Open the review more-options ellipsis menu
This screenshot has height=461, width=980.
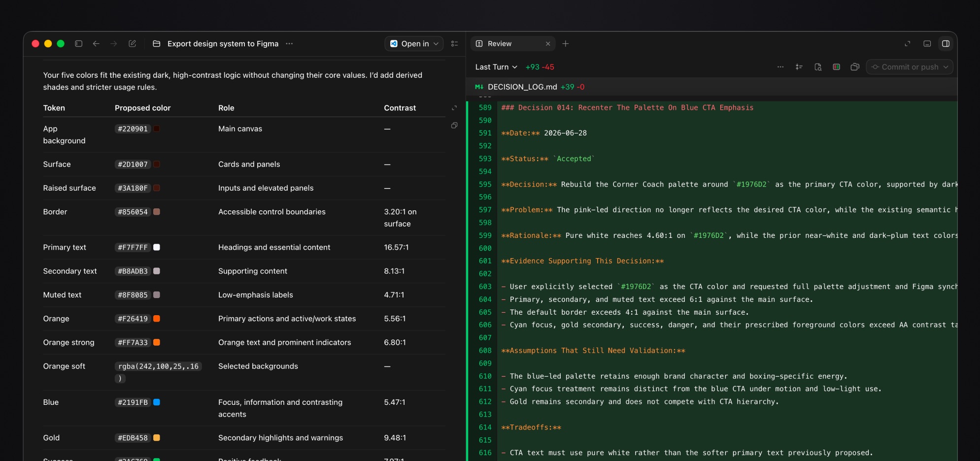(x=780, y=66)
